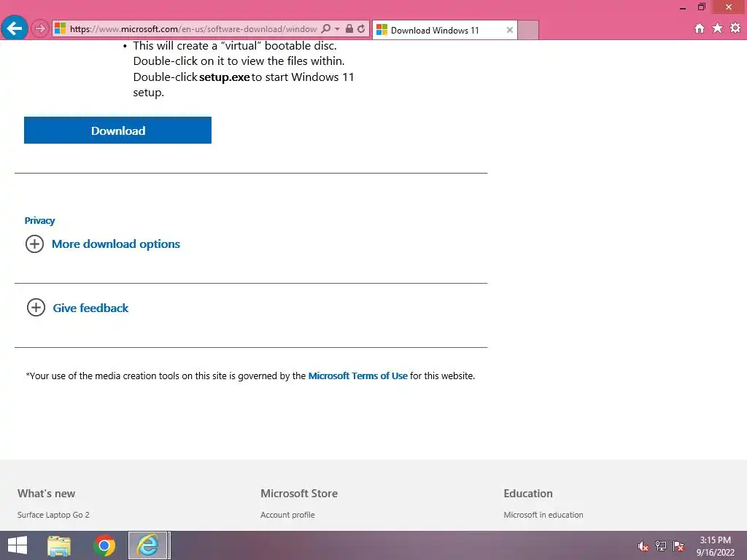Open the Microsoft Terms of Use link

pyautogui.click(x=357, y=376)
